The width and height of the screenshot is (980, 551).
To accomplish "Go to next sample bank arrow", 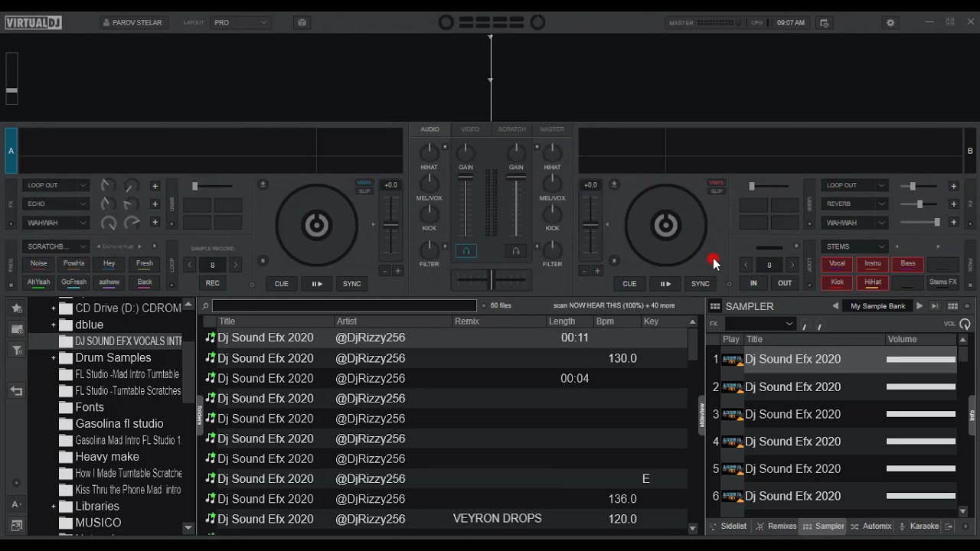I will coord(920,306).
